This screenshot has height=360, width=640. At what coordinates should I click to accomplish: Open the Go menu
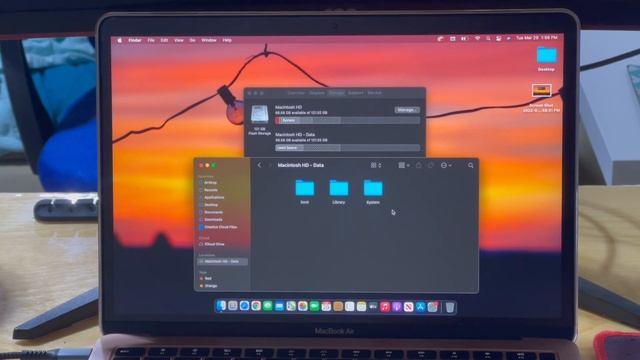192,40
